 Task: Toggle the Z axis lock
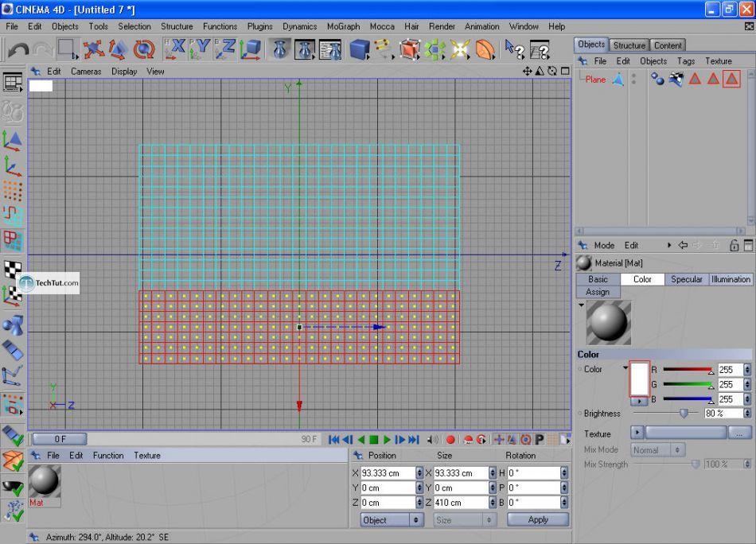pos(224,49)
